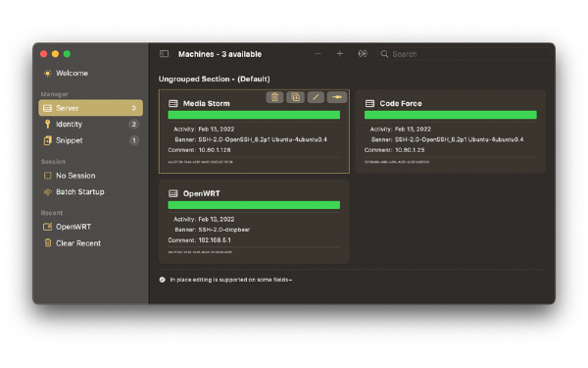The height and width of the screenshot is (368, 588).
Task: Connect to Media Storm via plug icon
Action: pos(337,97)
